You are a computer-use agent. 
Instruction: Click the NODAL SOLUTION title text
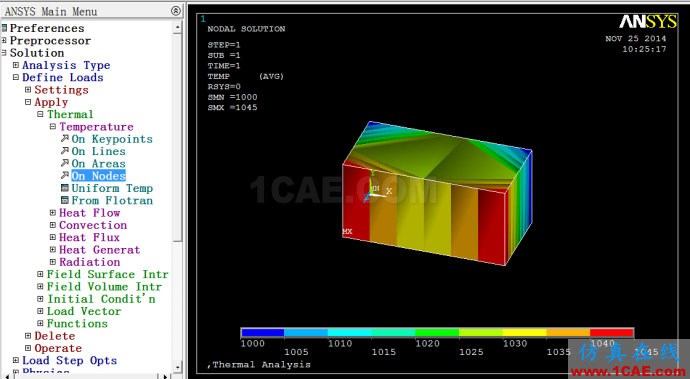tap(246, 29)
